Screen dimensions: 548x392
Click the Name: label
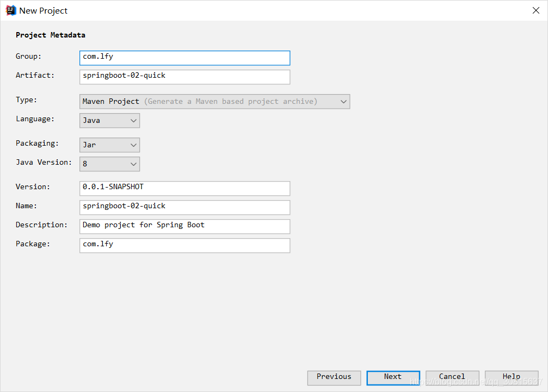point(26,206)
